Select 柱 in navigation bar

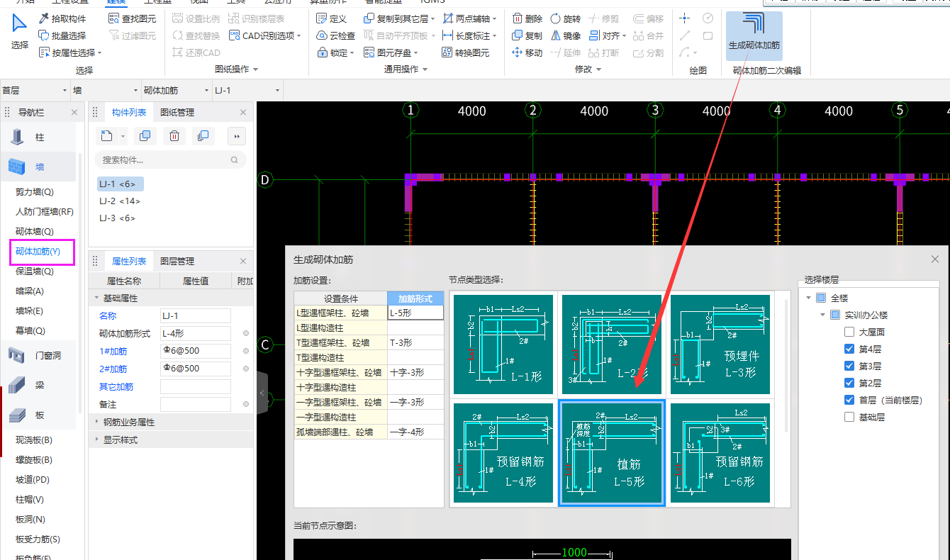[40, 138]
